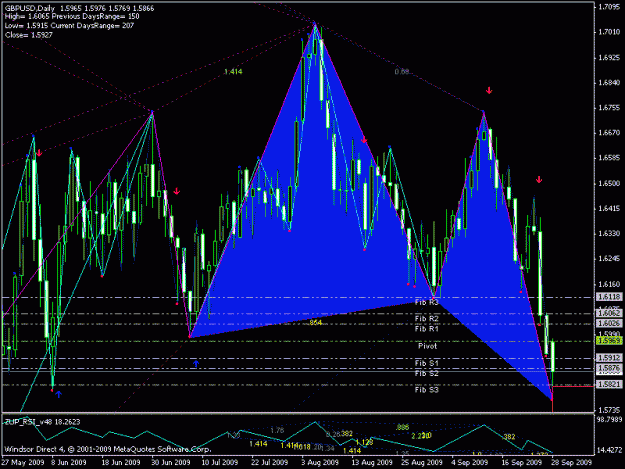Select the 'Low= 1.5915 Current DaysRange= 207' line

click(69, 26)
